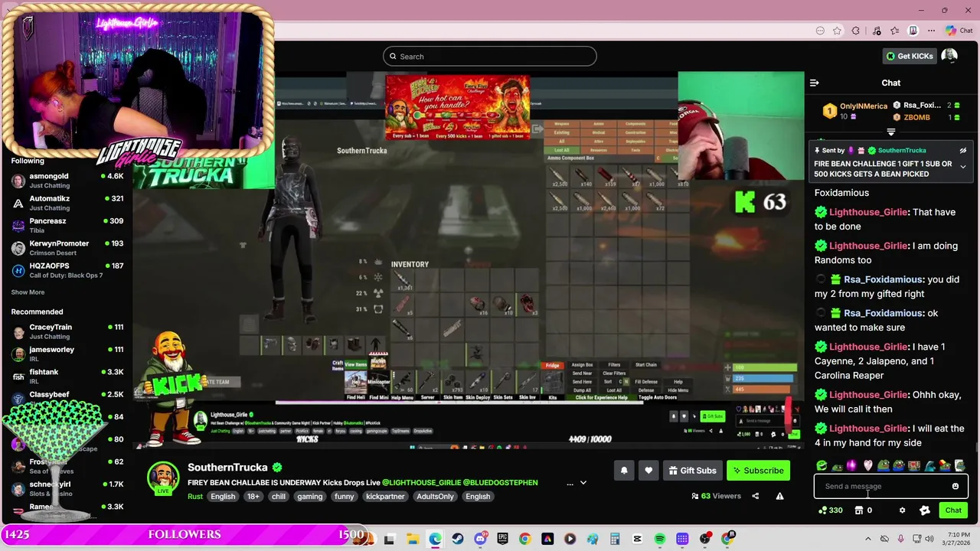Click the AdultsOnly tag
The width and height of the screenshot is (980, 551).
[435, 497]
